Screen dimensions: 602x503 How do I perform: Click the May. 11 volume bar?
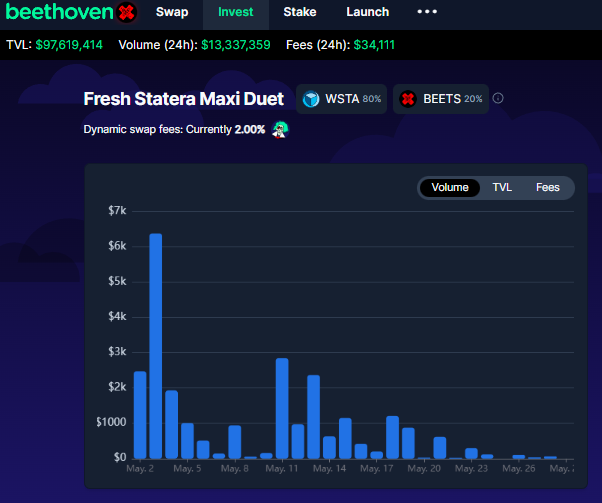[x=282, y=408]
